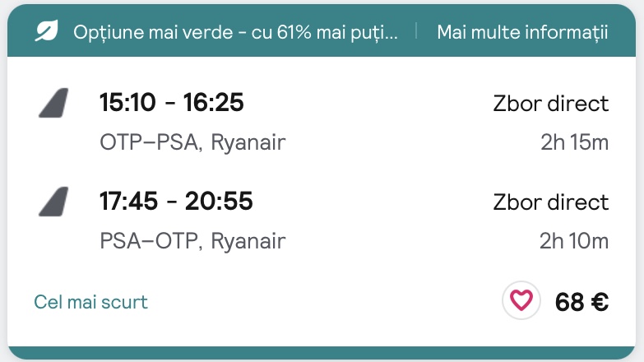Click the 2h 10m flight duration
Image resolution: width=644 pixels, height=362 pixels.
click(574, 241)
